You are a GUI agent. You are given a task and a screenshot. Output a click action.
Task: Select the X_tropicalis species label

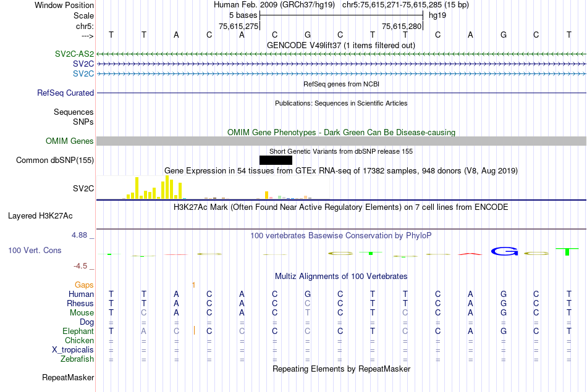click(x=73, y=350)
